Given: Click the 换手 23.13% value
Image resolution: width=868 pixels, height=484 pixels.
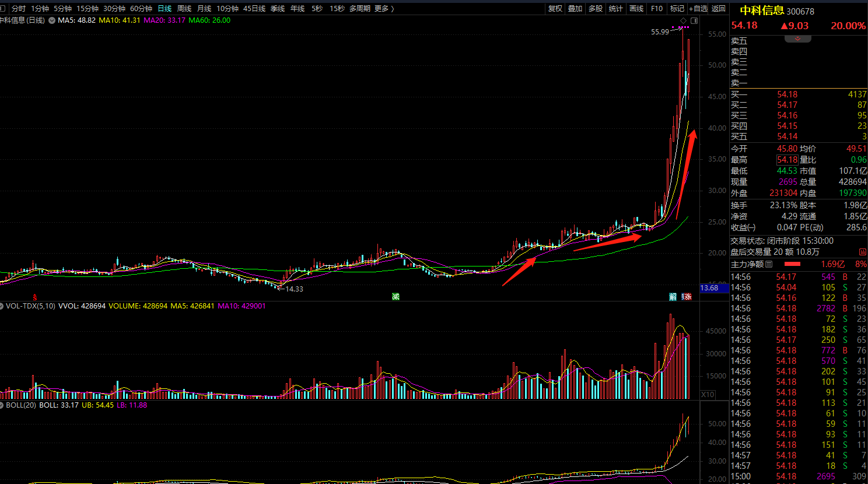Looking at the screenshot, I should pos(783,205).
